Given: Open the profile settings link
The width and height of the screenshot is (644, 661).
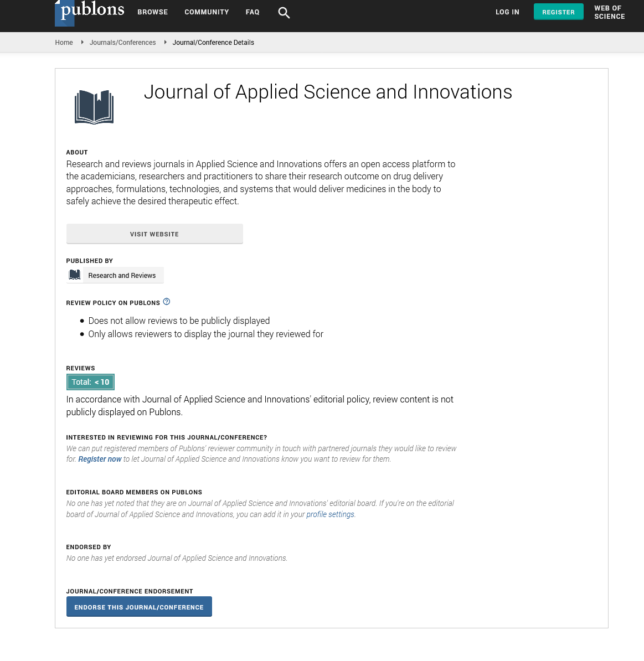Looking at the screenshot, I should (x=330, y=514).
